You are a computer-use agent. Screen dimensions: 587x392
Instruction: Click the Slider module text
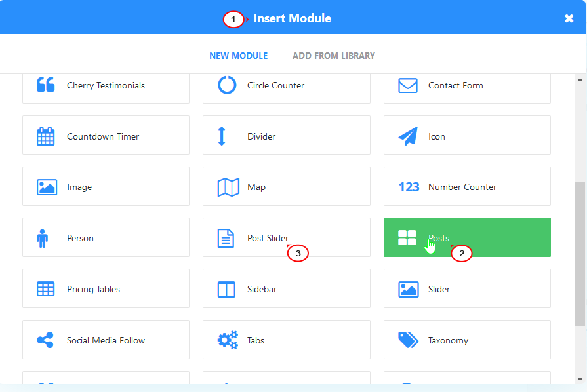(x=439, y=289)
